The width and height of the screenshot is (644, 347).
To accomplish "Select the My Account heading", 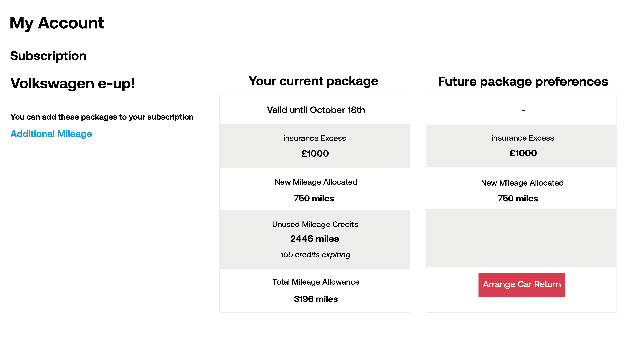I will click(57, 23).
